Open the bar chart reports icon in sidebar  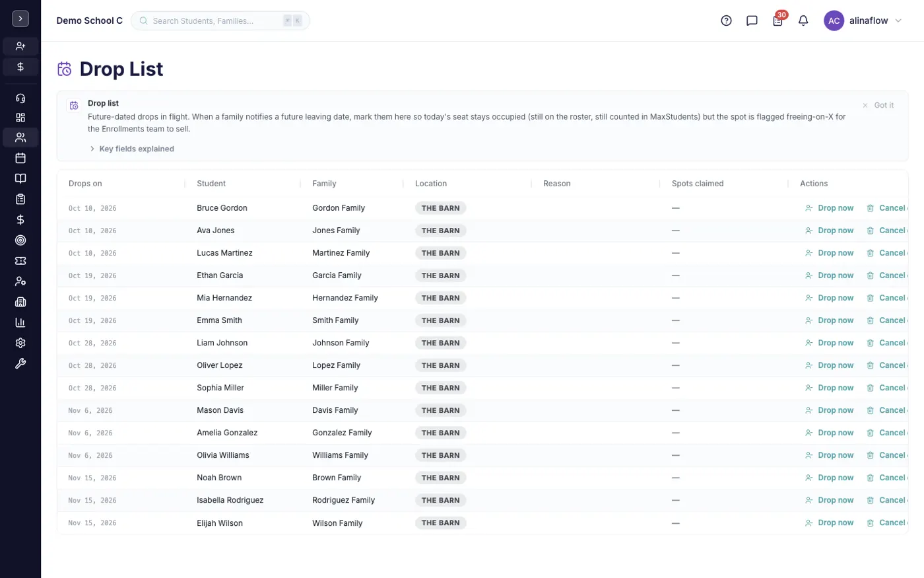pos(20,322)
